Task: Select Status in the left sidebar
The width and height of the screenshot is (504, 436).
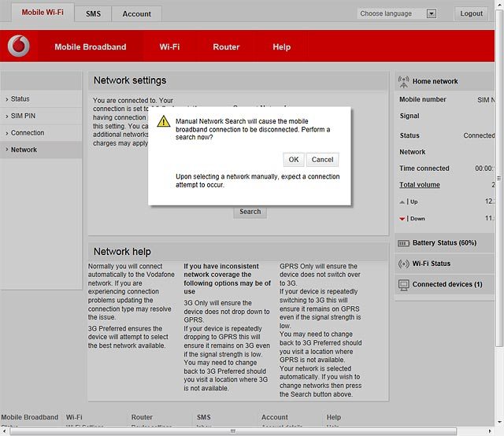Action: point(41,98)
